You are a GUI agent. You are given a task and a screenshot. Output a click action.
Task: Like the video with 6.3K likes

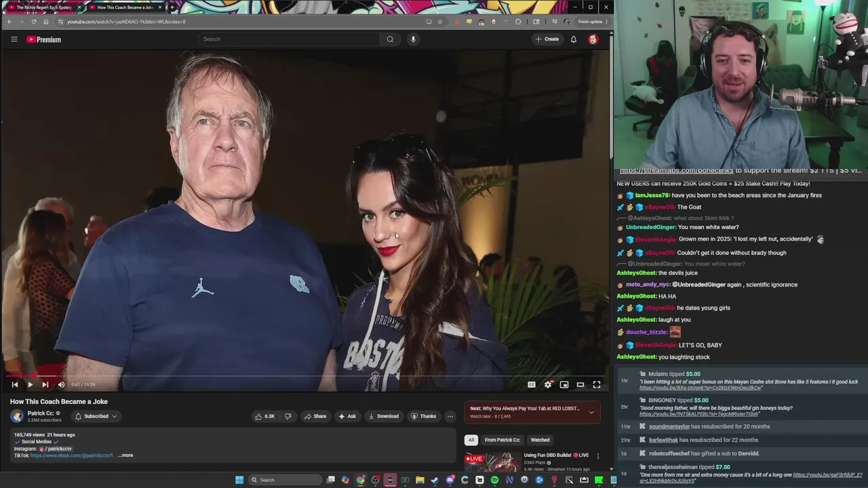click(x=264, y=416)
